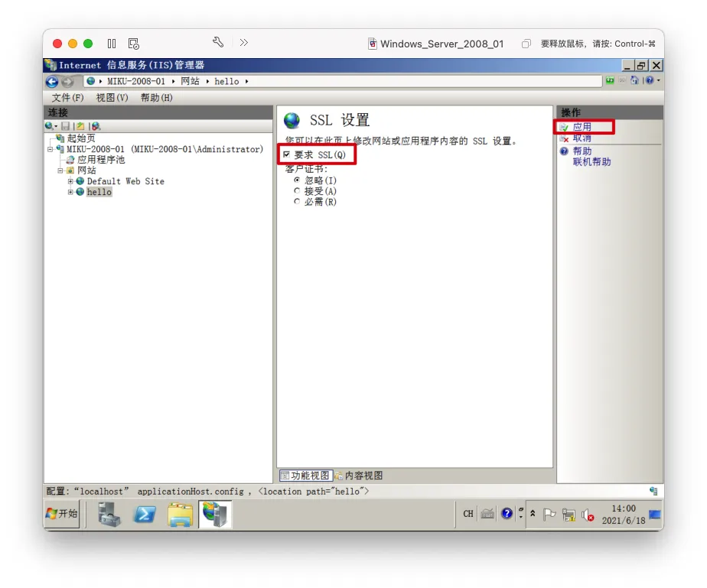Expand the hello site node
This screenshot has width=707, height=588.
pos(70,192)
